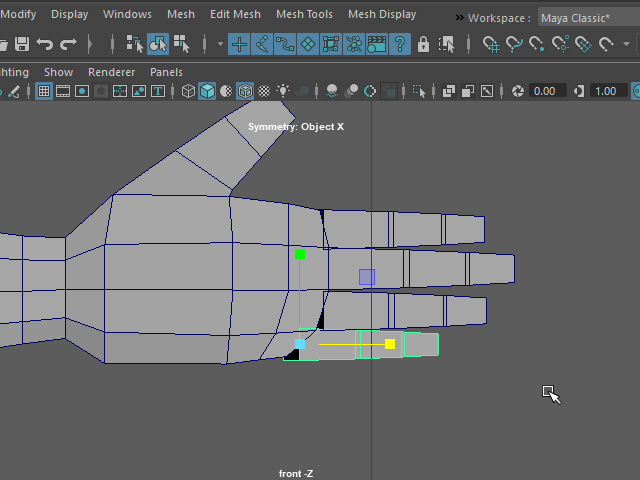
Task: Open the Renderer panel menu
Action: click(x=111, y=72)
